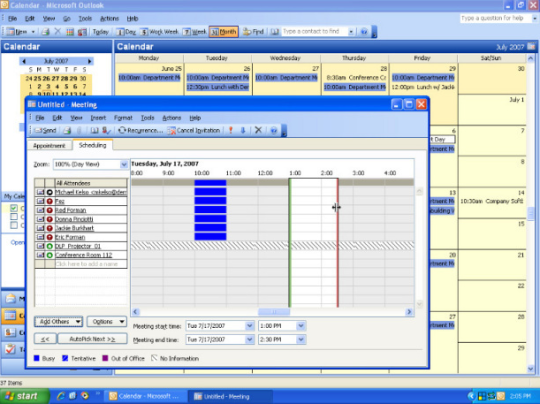This screenshot has width=540, height=404.
Task: Click the Print icon in the Outlook toolbar
Action: (x=45, y=32)
